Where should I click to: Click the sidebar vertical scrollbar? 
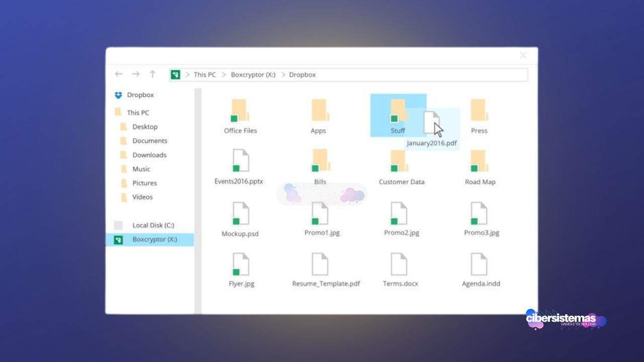coord(198,200)
